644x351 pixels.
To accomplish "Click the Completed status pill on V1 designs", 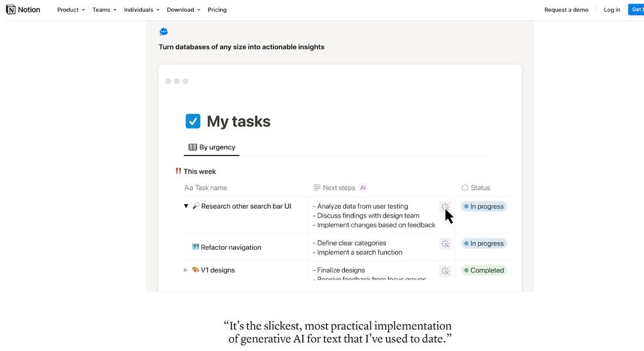I will click(x=484, y=270).
